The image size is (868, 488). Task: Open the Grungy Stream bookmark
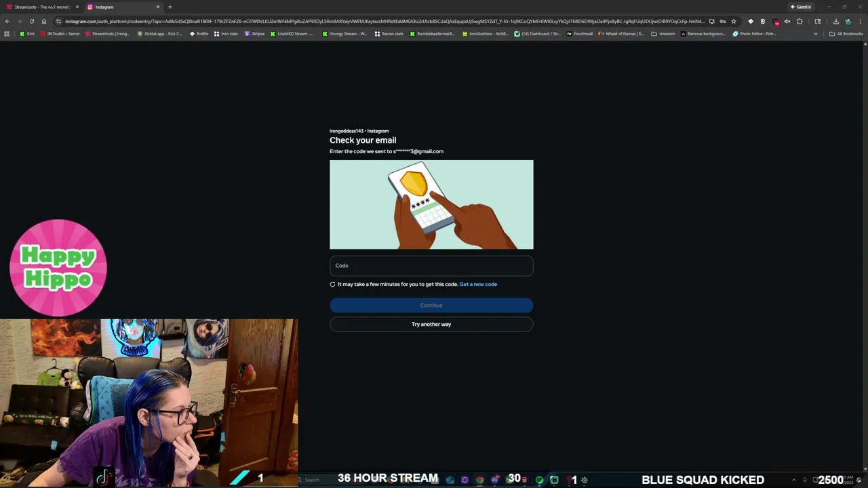pos(344,33)
